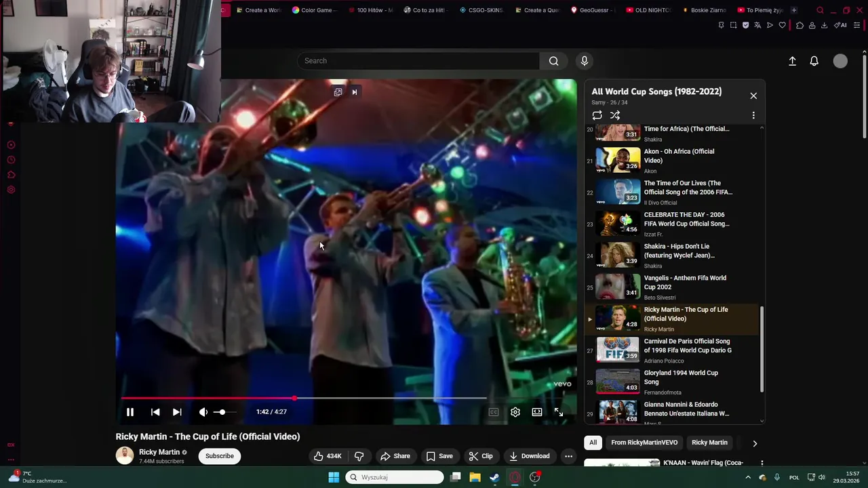Open more actions three-dot menu below video

568,456
